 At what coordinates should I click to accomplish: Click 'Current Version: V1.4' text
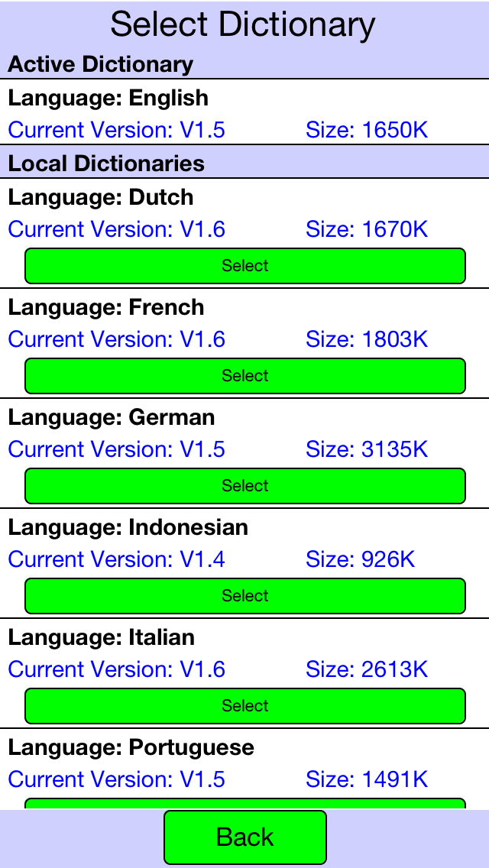(x=116, y=559)
